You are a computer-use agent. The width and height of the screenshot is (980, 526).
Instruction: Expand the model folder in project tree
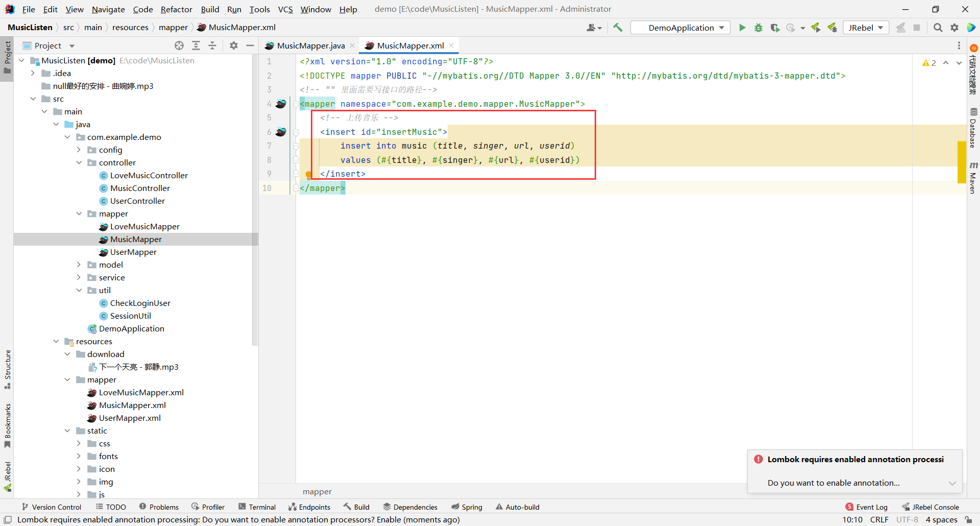tap(79, 265)
